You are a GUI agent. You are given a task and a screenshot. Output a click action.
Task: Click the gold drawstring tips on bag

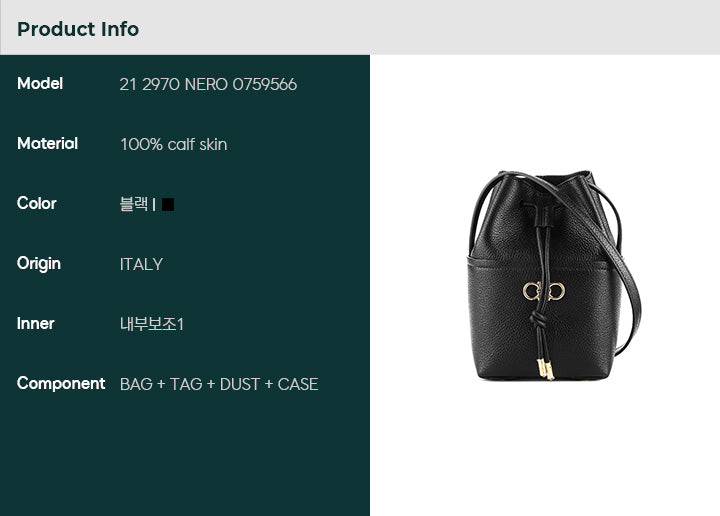click(546, 370)
